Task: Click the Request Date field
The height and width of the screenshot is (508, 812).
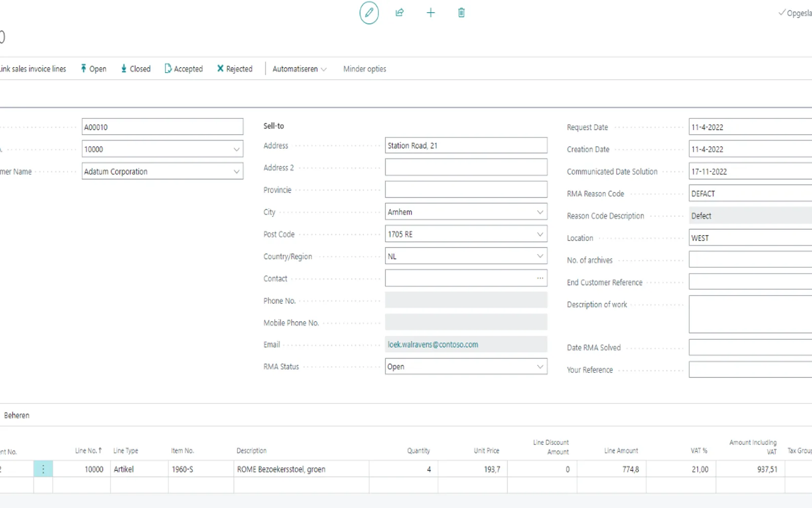Action: coord(750,127)
